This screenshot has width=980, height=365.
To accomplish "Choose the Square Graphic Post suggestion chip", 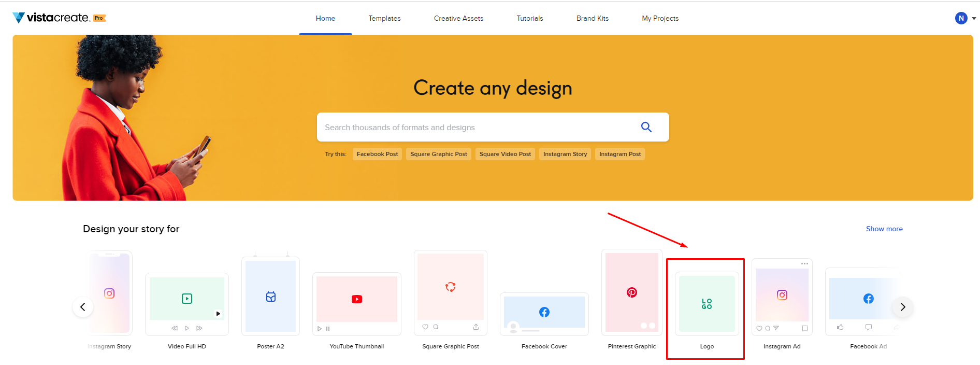I will tap(439, 154).
